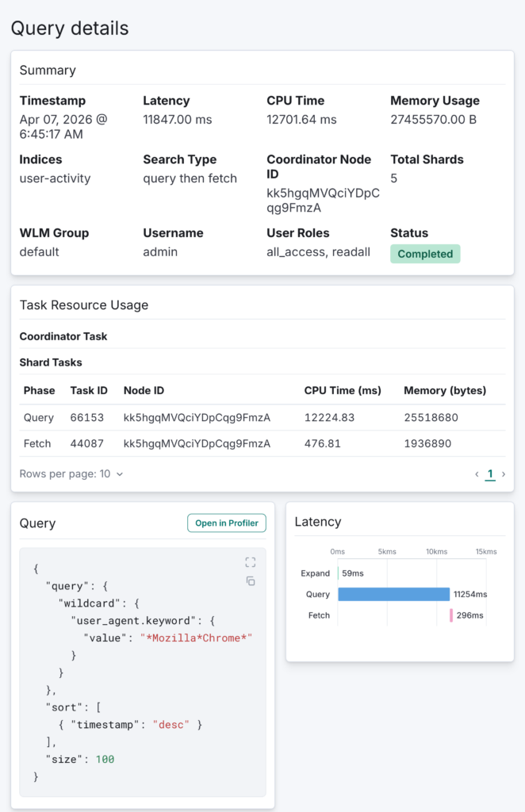Viewport: 525px width, 812px height.
Task: Click the Username value admin
Action: (x=160, y=252)
